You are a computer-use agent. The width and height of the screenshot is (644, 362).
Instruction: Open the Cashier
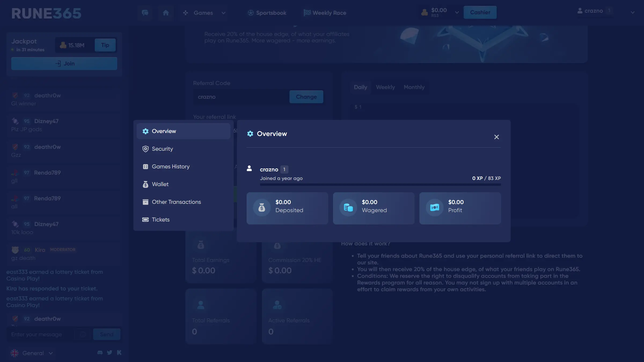480,12
